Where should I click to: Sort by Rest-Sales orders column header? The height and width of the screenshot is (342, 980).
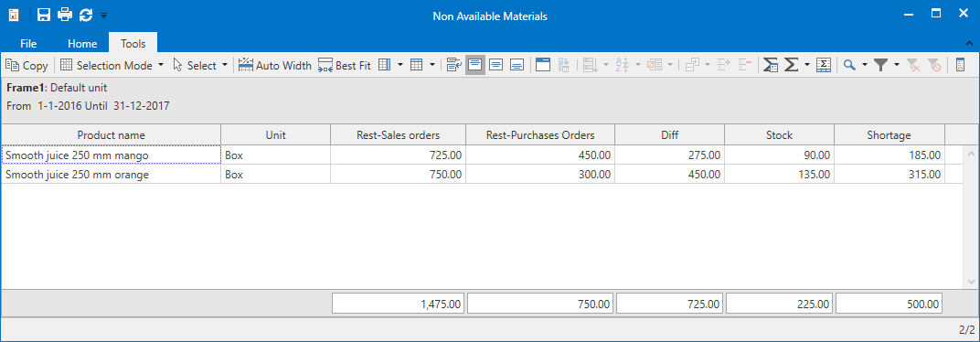click(399, 135)
